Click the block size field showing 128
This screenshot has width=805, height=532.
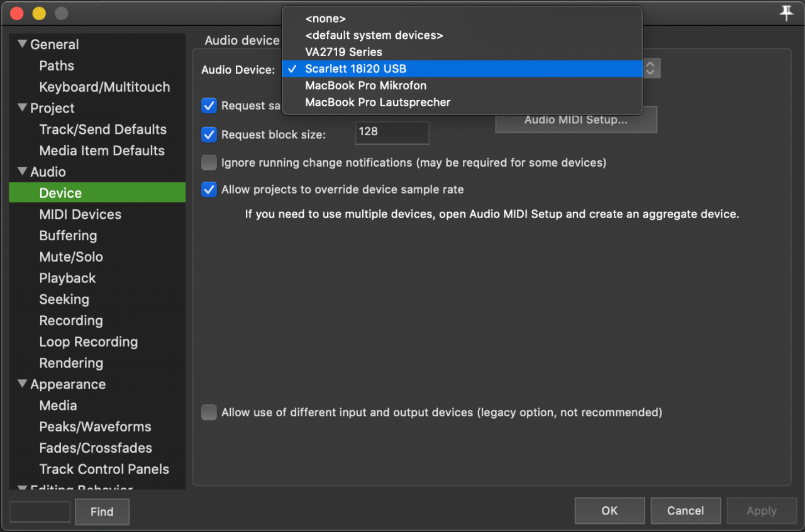[x=392, y=133]
